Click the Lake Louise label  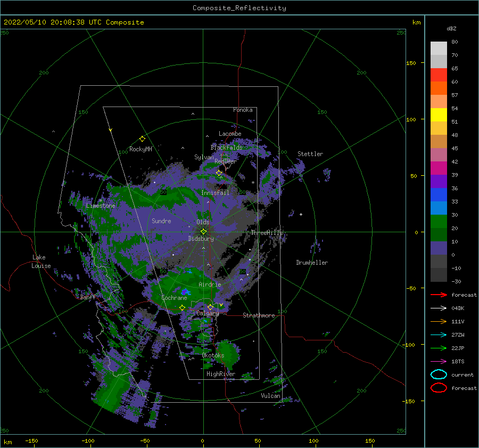pos(42,262)
